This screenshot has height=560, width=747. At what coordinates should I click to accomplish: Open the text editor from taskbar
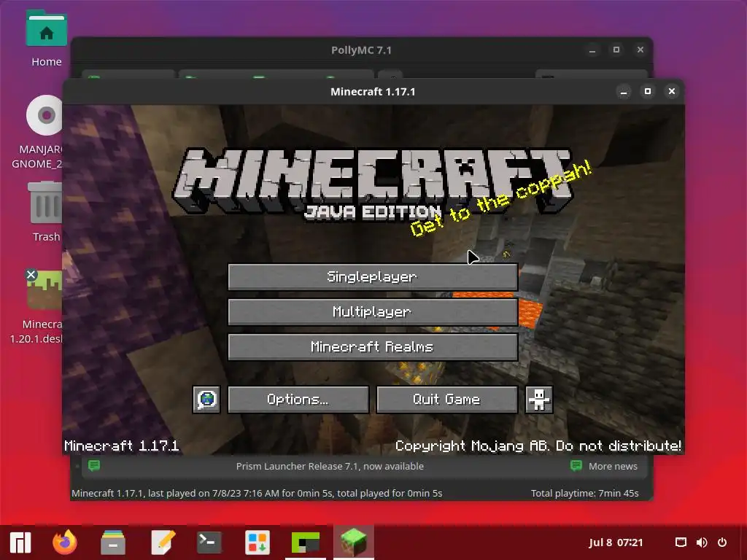(x=163, y=542)
